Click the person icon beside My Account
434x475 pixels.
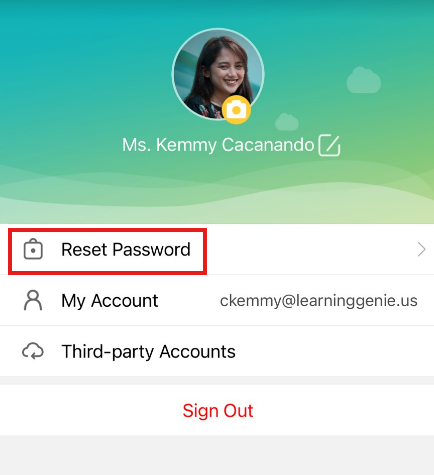pyautogui.click(x=33, y=300)
